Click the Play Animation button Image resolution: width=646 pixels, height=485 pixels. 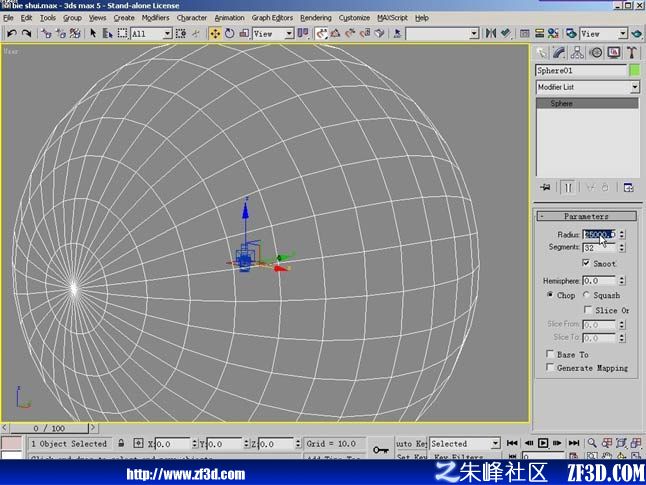click(x=543, y=443)
